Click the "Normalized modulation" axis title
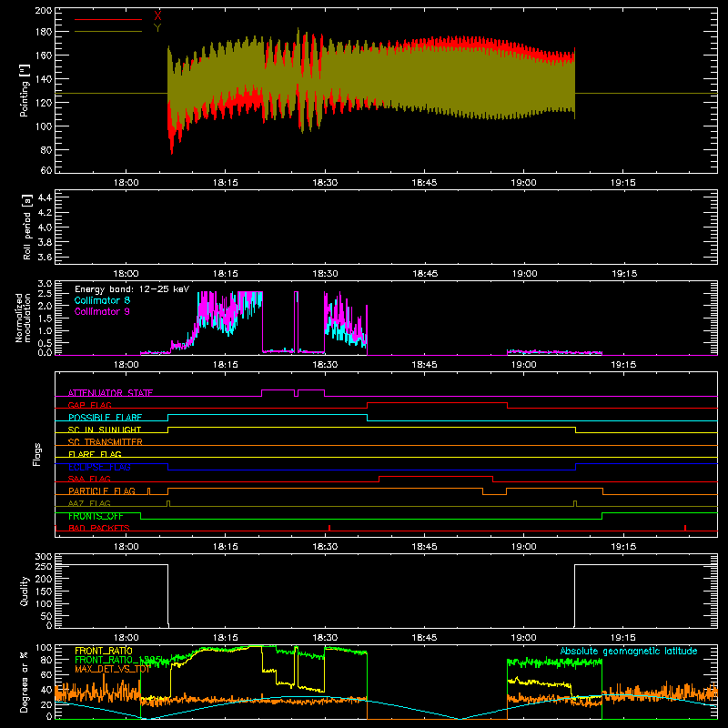 click(x=24, y=318)
